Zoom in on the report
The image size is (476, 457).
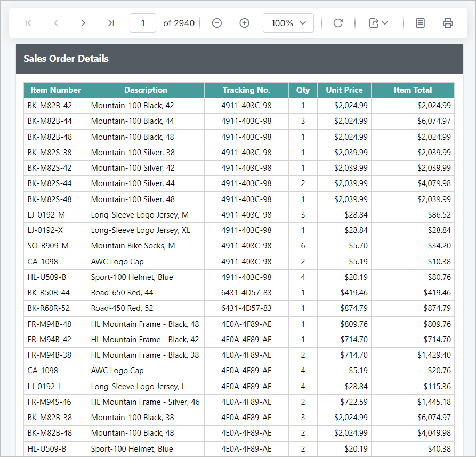(244, 23)
